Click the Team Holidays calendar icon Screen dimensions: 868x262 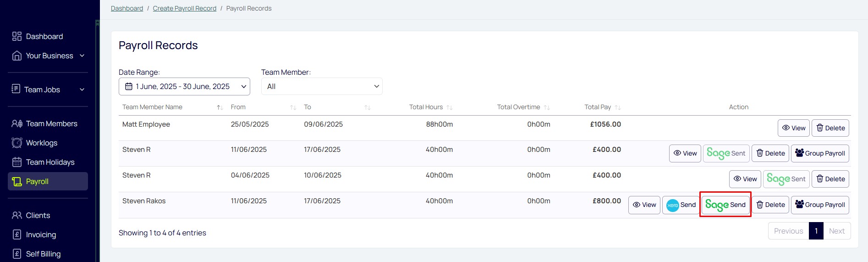(x=17, y=162)
